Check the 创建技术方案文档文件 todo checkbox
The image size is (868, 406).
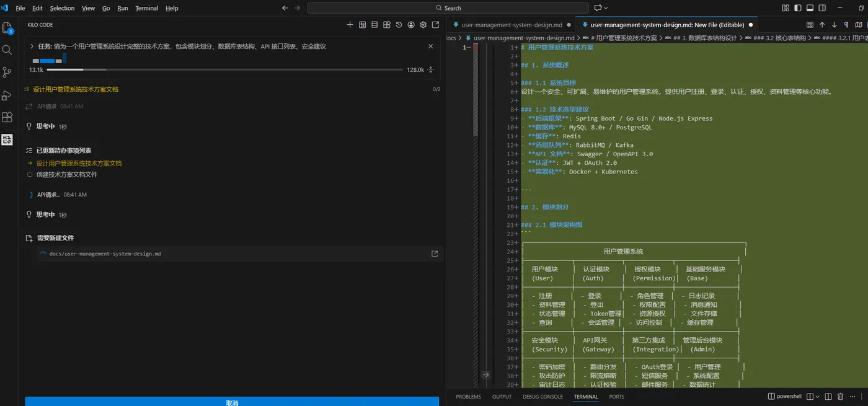[x=30, y=175]
